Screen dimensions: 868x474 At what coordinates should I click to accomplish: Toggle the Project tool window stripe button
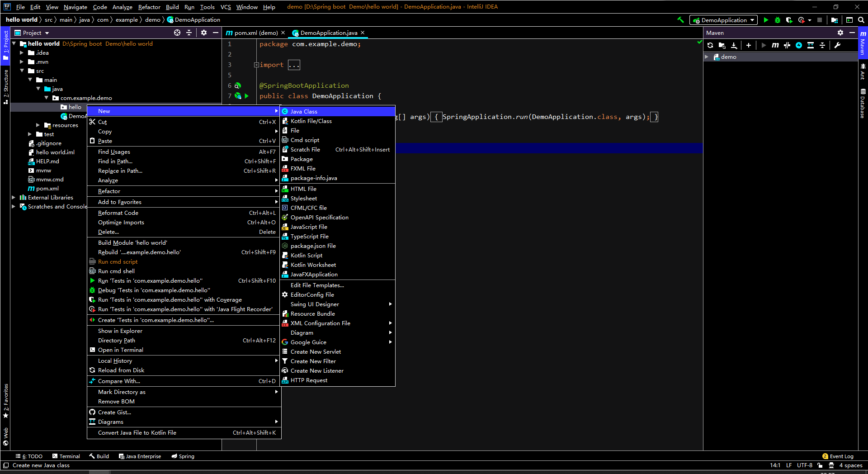(5, 45)
